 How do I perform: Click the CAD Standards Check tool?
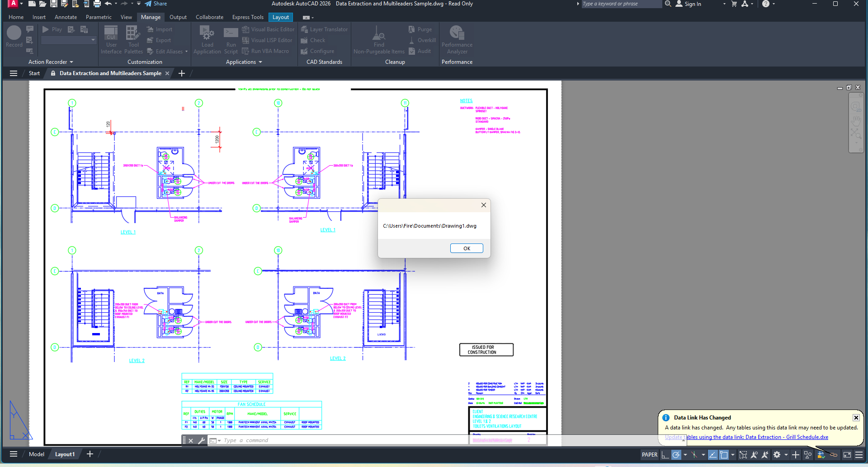[x=313, y=40]
